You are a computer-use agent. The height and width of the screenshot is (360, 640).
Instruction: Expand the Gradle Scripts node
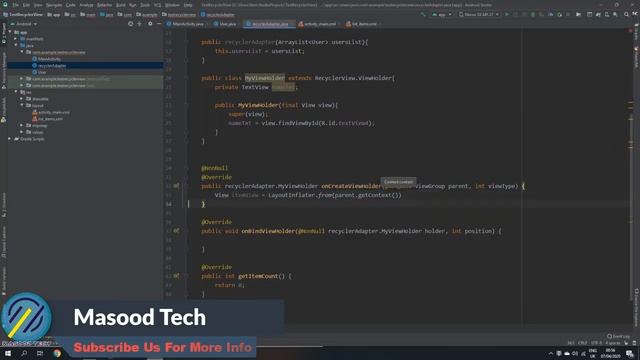click(x=10, y=139)
